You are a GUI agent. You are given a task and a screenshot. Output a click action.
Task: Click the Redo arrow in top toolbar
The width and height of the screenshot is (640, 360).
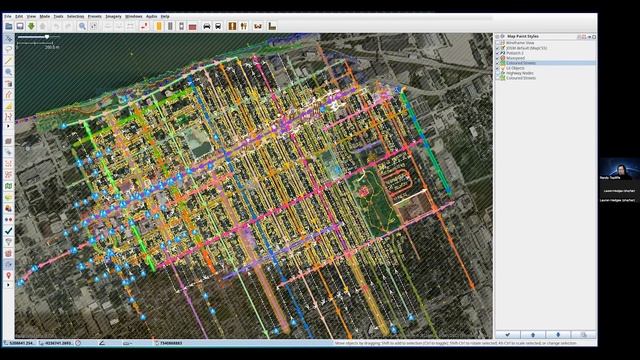pyautogui.click(x=68, y=26)
